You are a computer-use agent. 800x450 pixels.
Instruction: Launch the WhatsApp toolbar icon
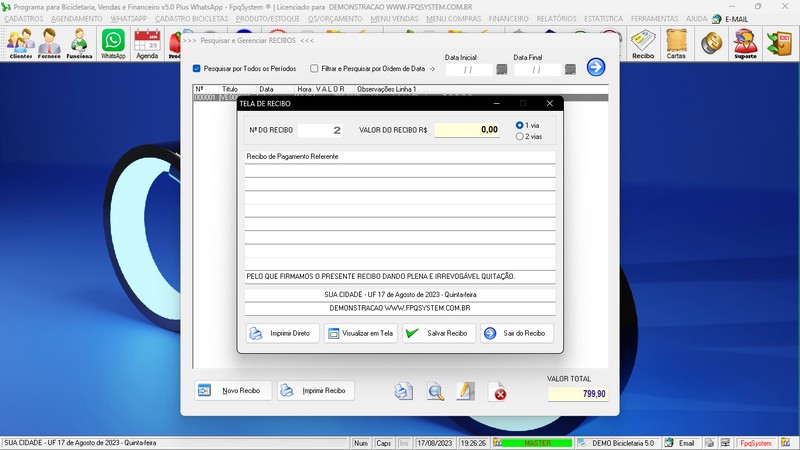(x=113, y=43)
